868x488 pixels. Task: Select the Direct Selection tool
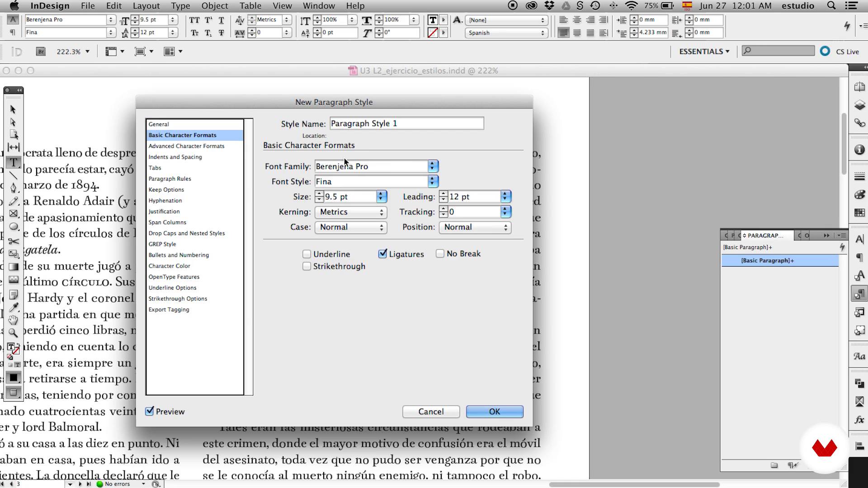(x=13, y=122)
